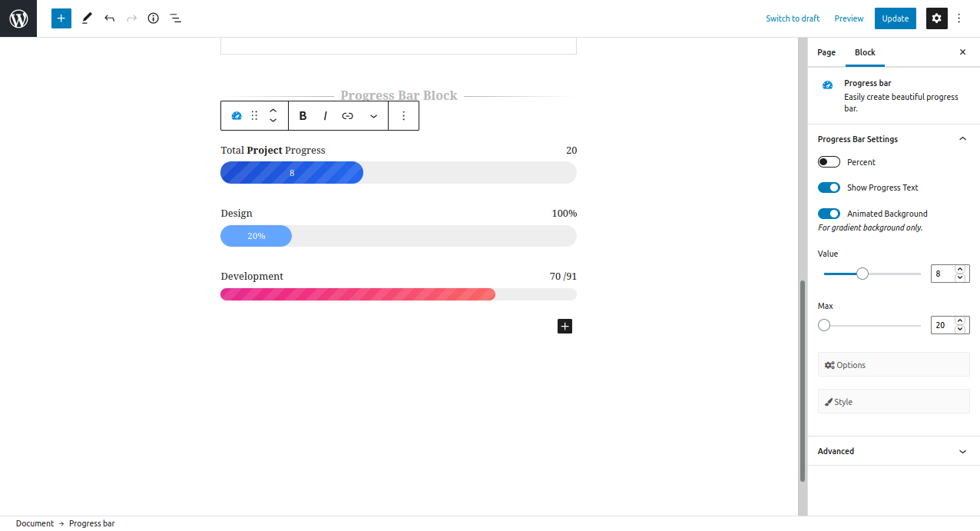The height and width of the screenshot is (531, 980).
Task: Click the Update button
Action: (x=896, y=18)
